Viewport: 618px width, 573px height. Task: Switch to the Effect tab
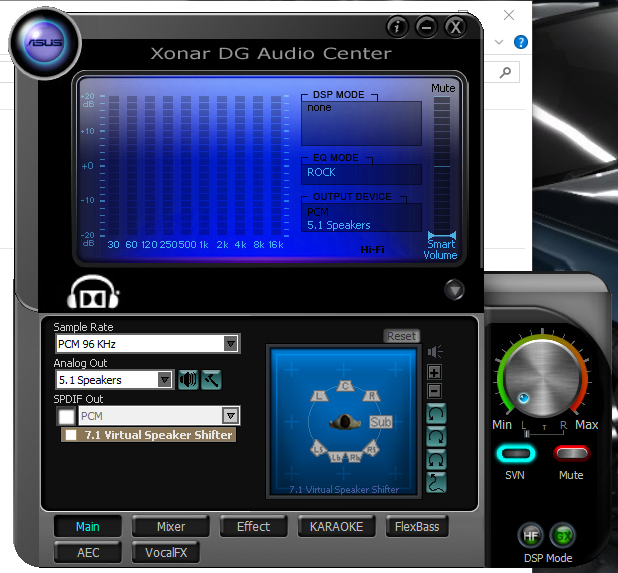tap(253, 526)
